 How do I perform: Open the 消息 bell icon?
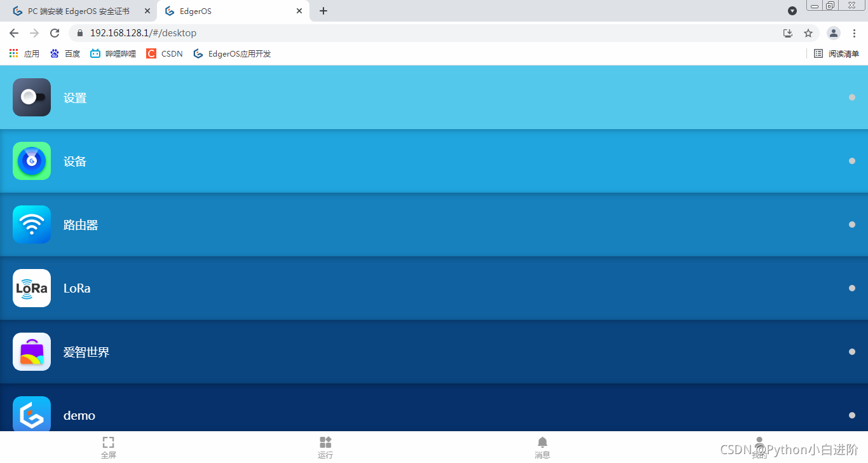pos(542,442)
